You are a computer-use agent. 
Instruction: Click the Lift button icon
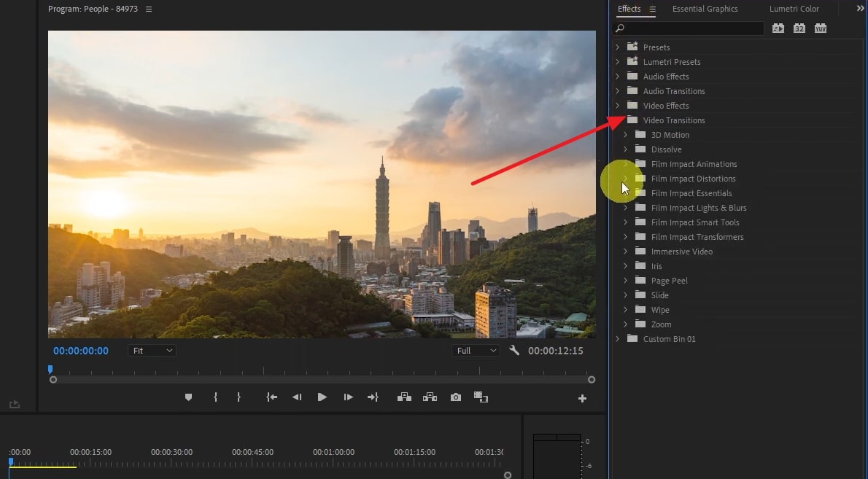coord(404,397)
